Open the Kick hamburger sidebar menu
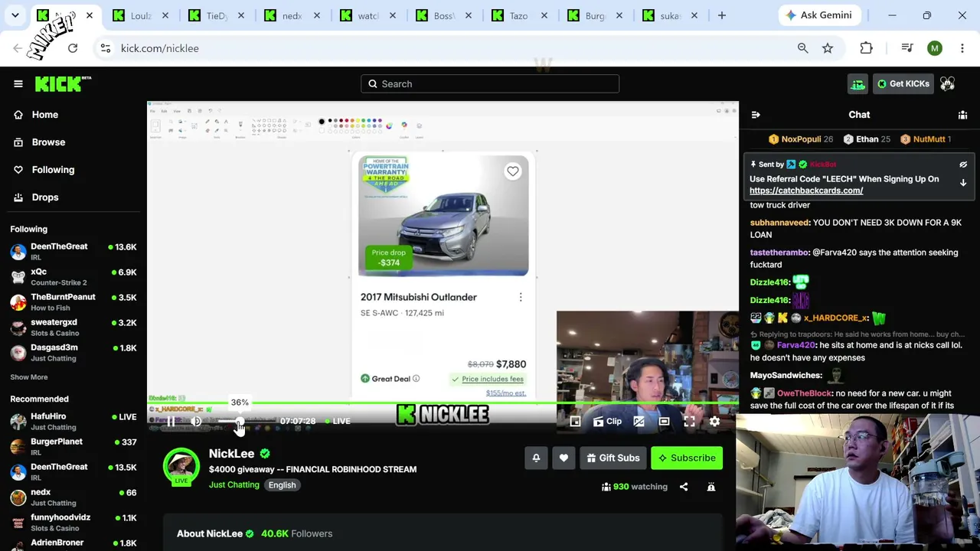 (x=18, y=84)
